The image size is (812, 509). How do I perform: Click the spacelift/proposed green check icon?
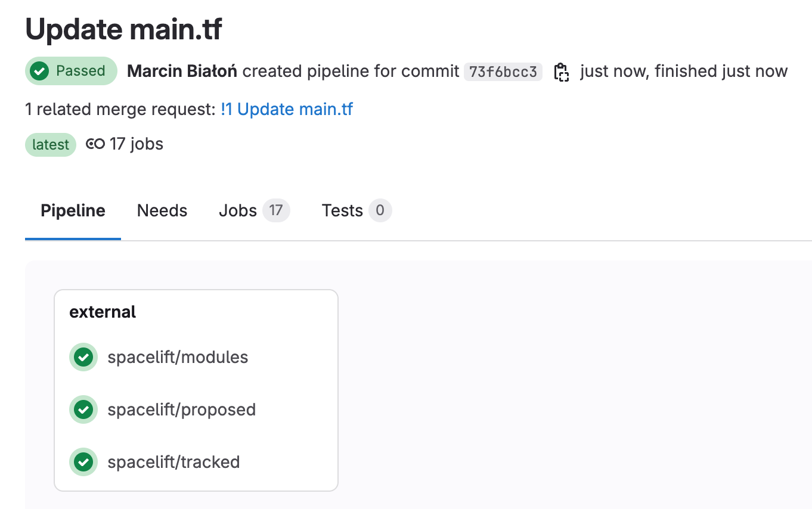[83, 409]
